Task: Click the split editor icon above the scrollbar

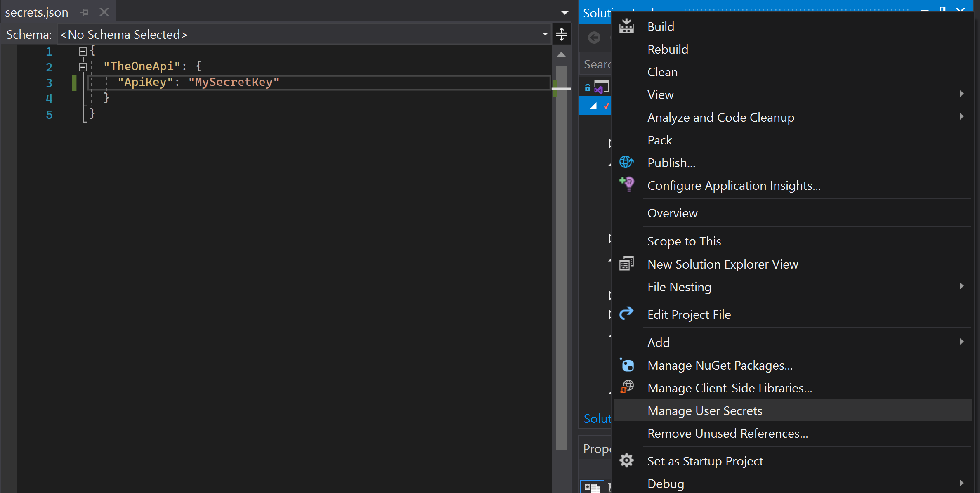Action: [562, 34]
